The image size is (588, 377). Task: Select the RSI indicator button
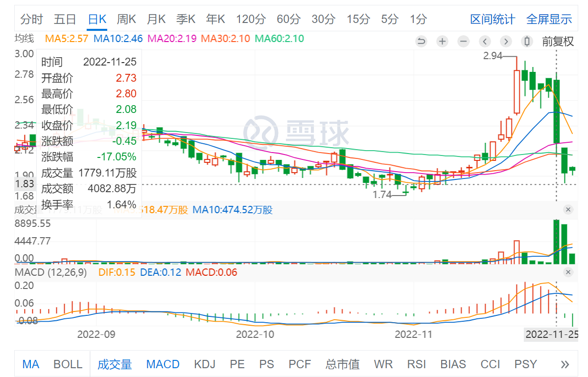tap(416, 364)
